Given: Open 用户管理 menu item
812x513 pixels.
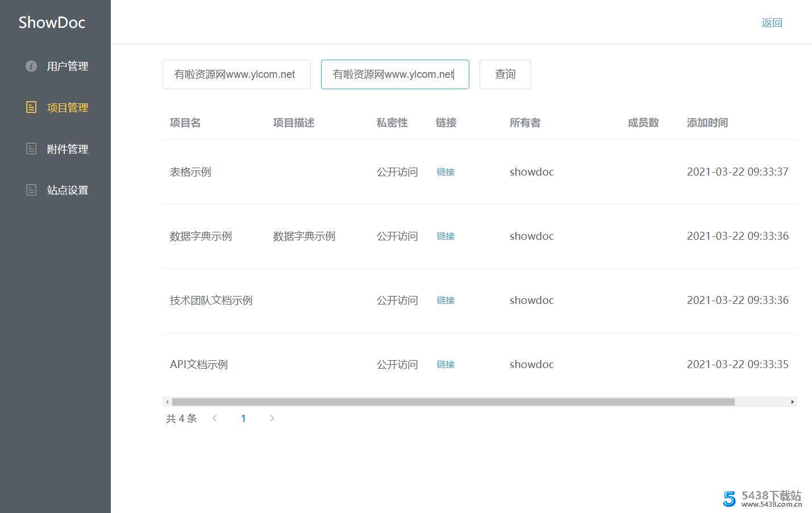Looking at the screenshot, I should (67, 66).
